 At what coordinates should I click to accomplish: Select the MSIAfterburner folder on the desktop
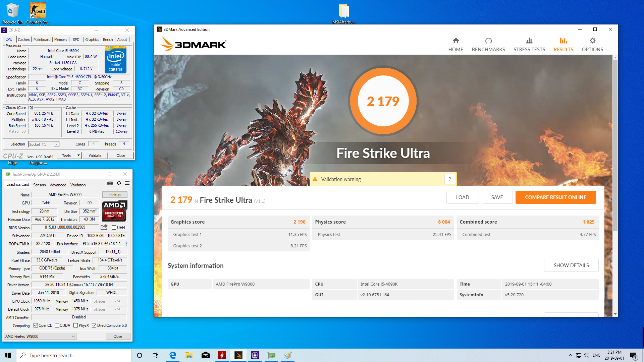click(344, 13)
